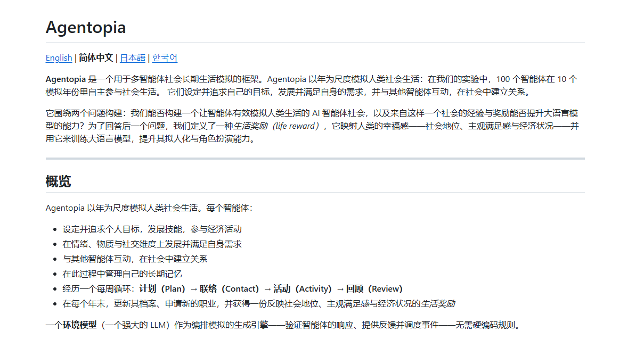Click the 回顾 (Review) step text

(x=374, y=289)
